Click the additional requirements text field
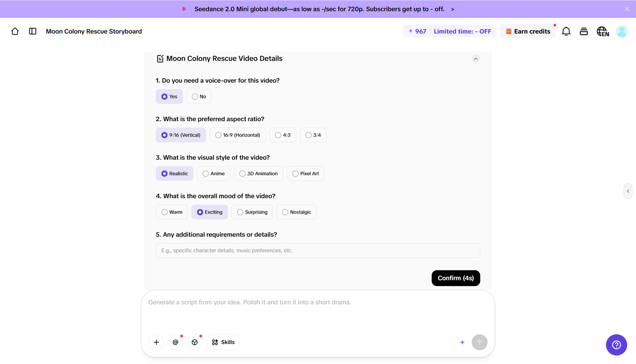 [318, 250]
